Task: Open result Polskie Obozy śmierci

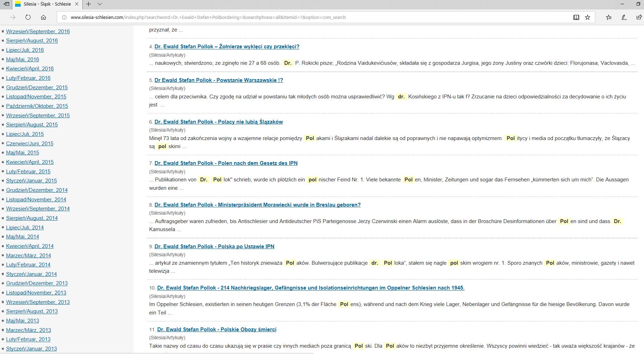Action: pos(217,329)
